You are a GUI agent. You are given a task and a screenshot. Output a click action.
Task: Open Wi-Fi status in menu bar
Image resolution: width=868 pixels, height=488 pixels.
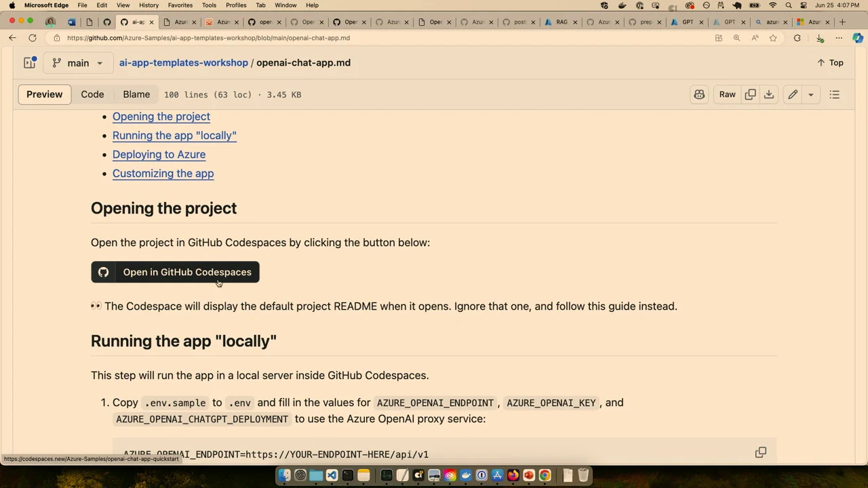coord(772,5)
